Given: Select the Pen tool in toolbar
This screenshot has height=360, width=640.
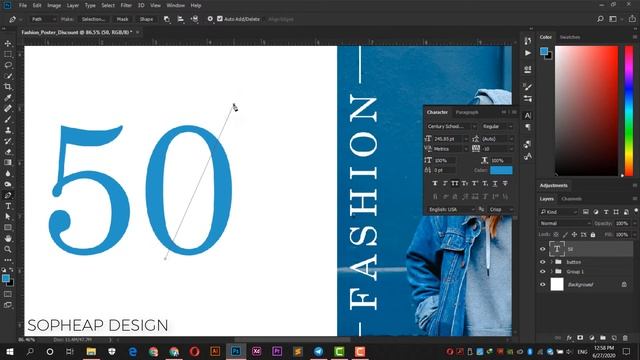Looking at the screenshot, I should click(8, 195).
